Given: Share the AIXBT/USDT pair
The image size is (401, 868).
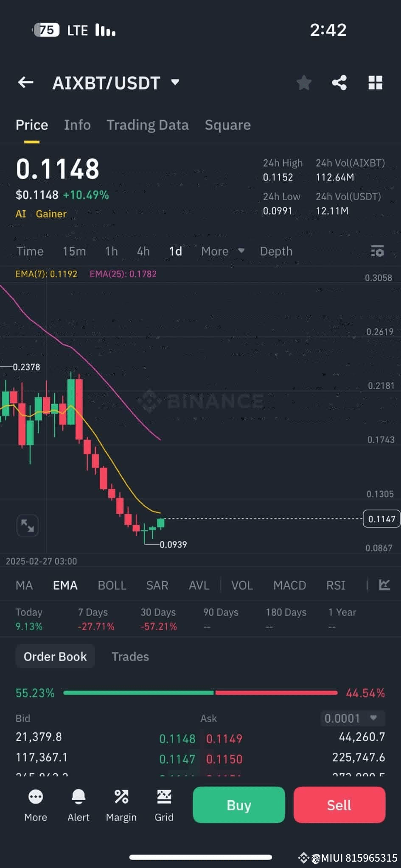Looking at the screenshot, I should point(339,82).
